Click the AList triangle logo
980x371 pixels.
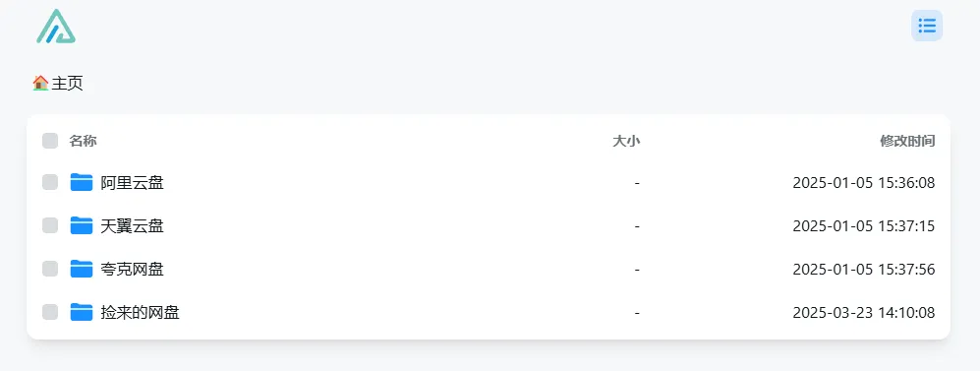[56, 27]
